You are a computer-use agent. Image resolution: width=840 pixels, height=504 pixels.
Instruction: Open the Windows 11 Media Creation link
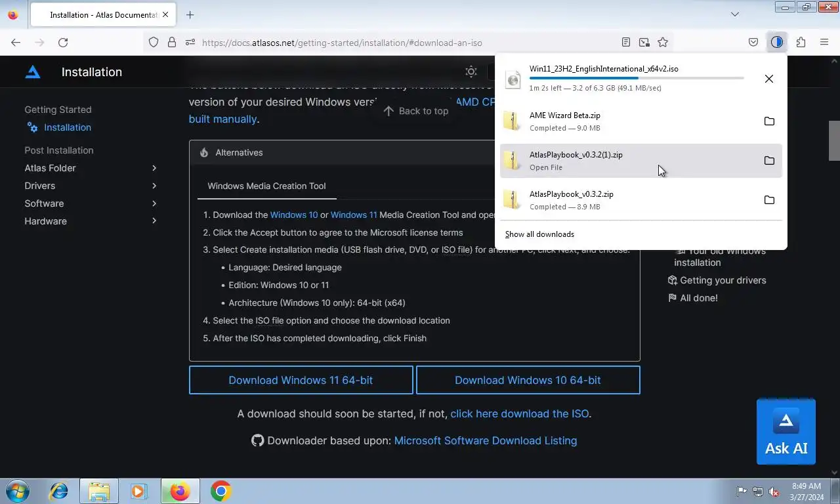354,215
